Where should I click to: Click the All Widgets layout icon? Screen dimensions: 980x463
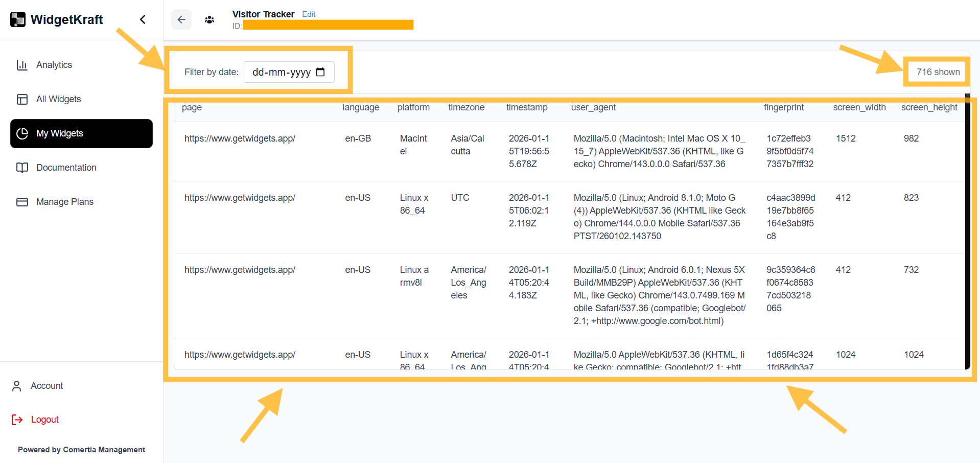[x=22, y=99]
